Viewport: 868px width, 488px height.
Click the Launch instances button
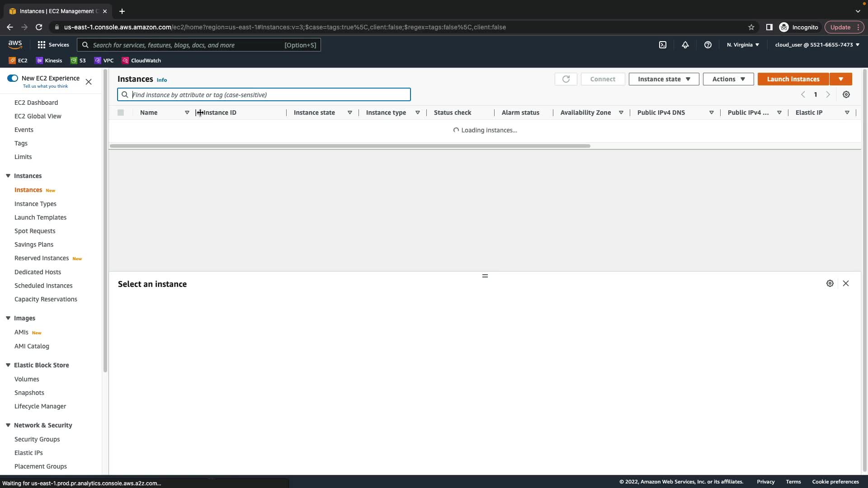pyautogui.click(x=793, y=79)
